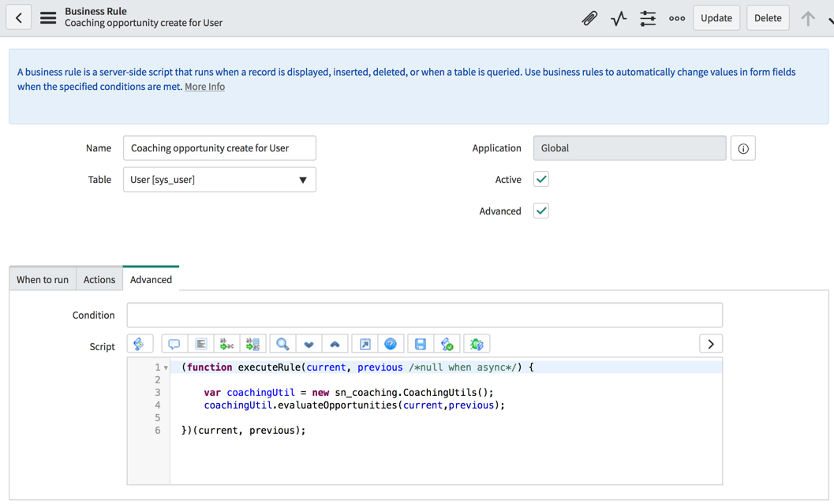834x504 pixels.
Task: Switch to the Actions tab
Action: tap(99, 280)
